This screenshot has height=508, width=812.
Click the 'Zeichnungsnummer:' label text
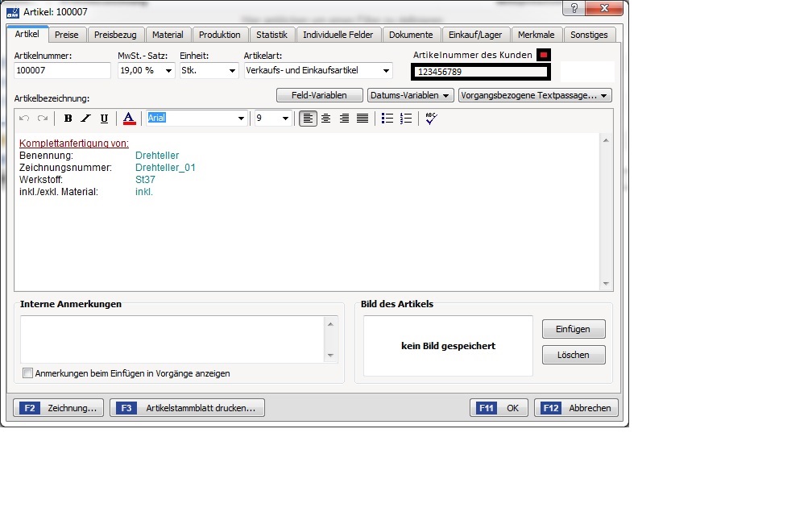pos(65,168)
